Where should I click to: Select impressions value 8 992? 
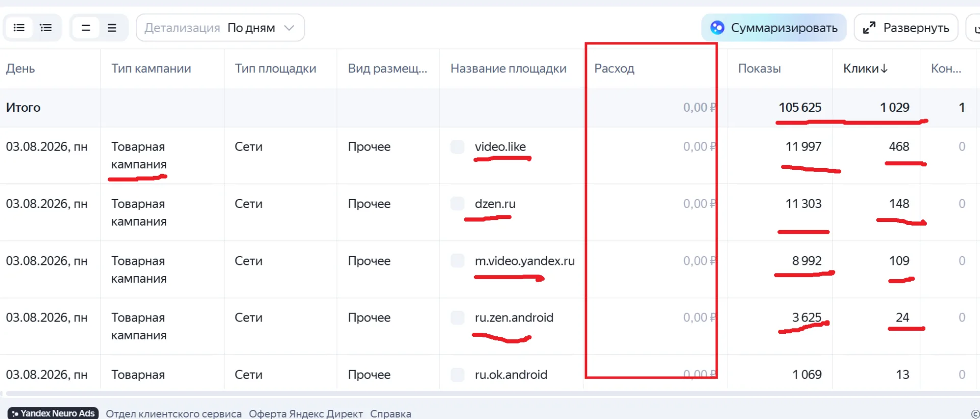807,261
